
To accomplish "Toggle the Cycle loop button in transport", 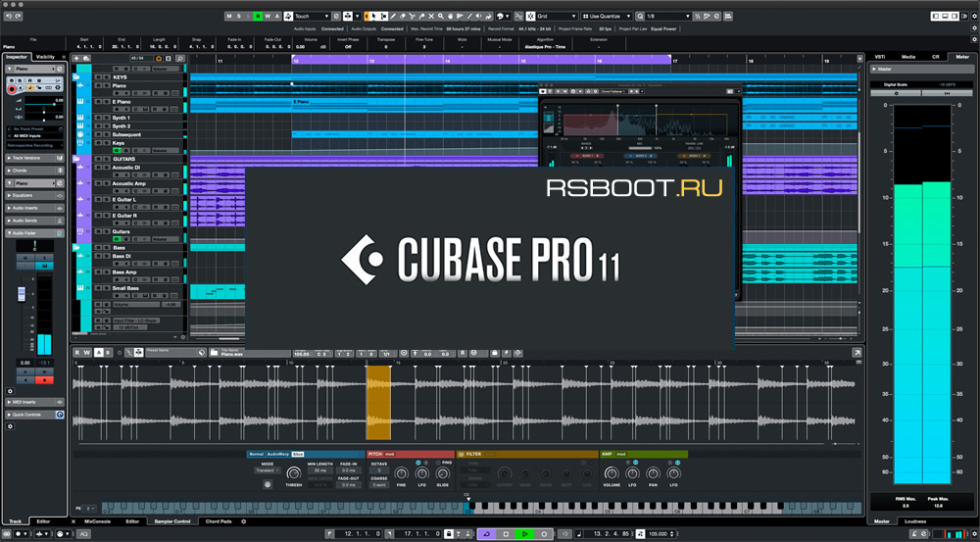I will (x=486, y=534).
